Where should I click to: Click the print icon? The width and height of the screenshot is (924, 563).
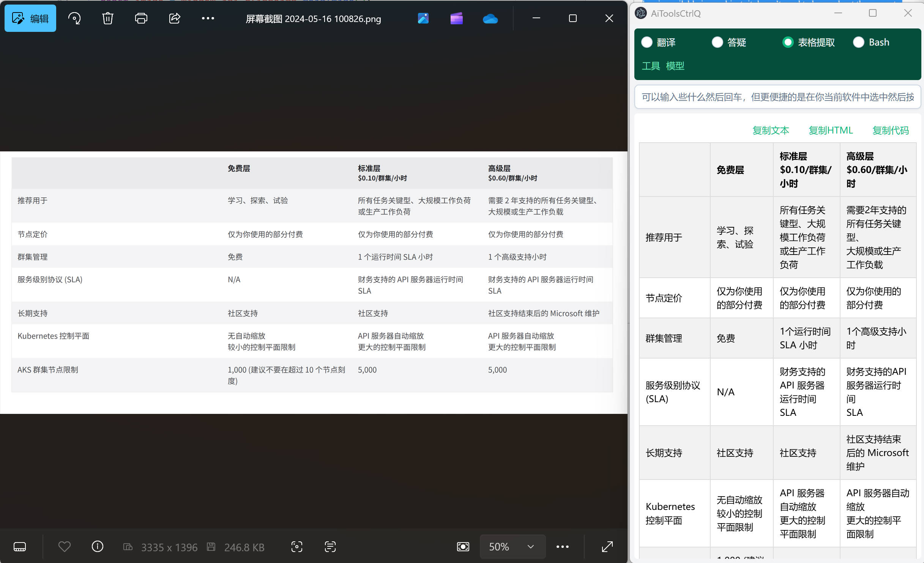141,18
